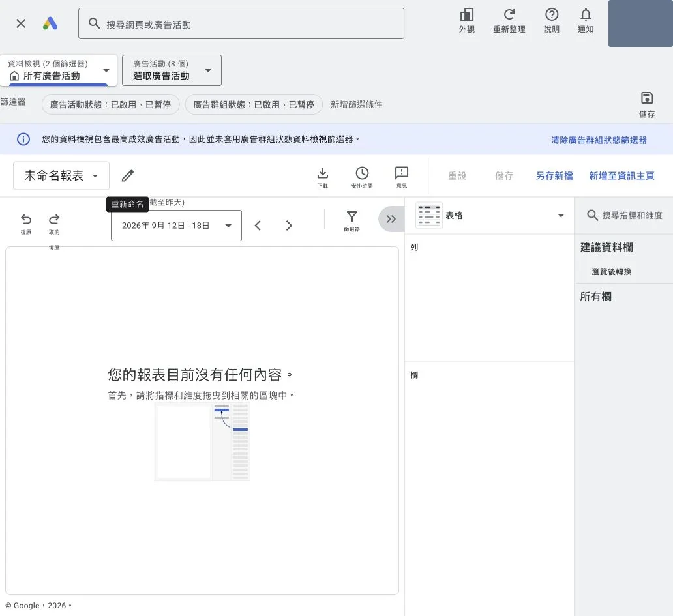
Task: Click the table icon beside 表格
Action: pos(429,215)
